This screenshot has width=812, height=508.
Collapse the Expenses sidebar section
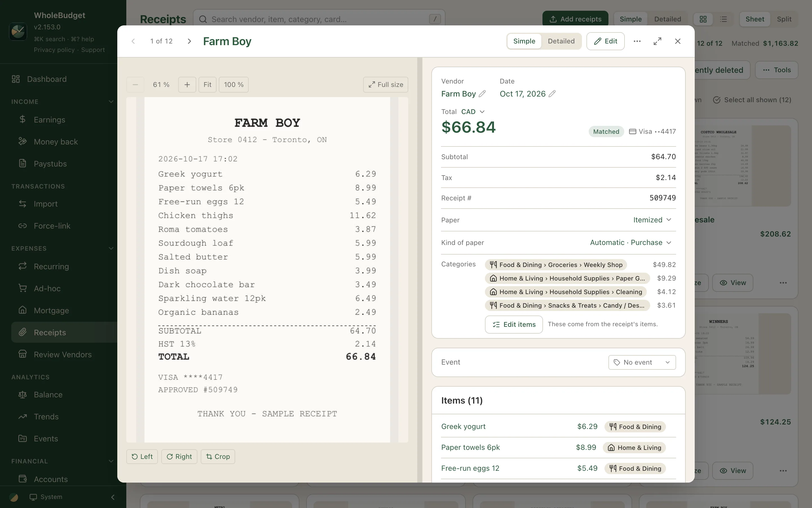(x=111, y=248)
